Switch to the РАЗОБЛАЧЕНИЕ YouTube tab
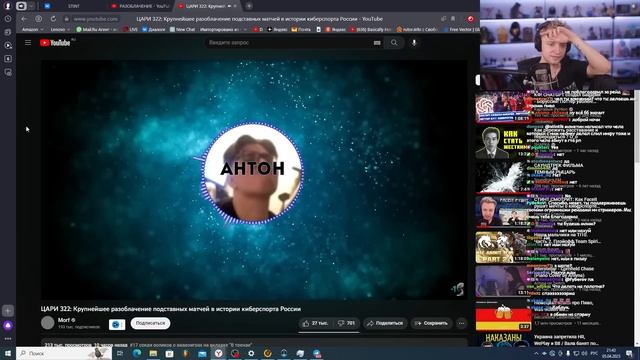 coord(141,6)
